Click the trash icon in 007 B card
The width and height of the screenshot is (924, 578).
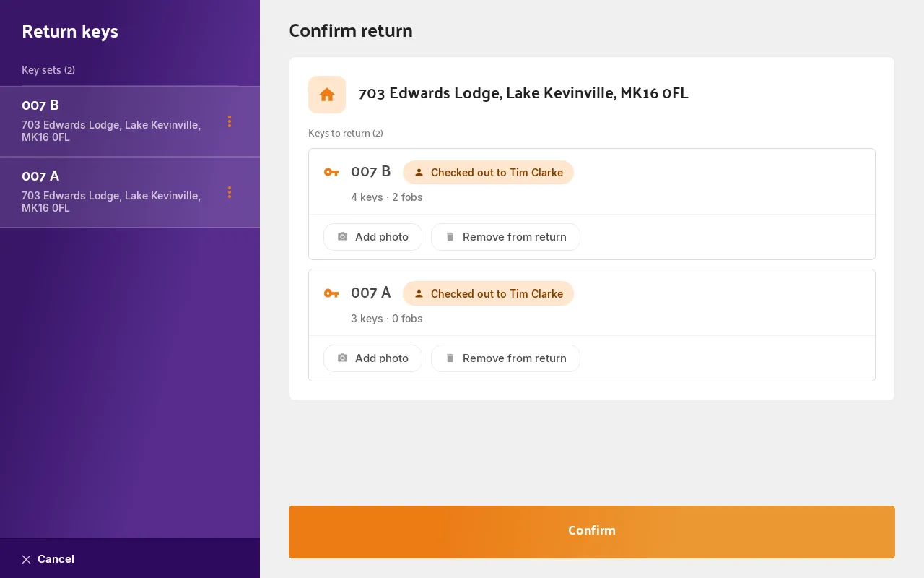(x=450, y=237)
